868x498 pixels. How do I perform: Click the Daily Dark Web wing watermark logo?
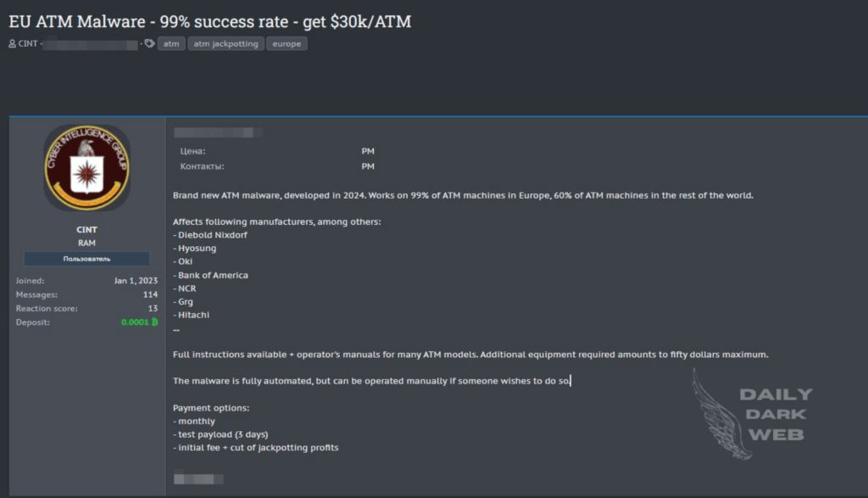721,414
